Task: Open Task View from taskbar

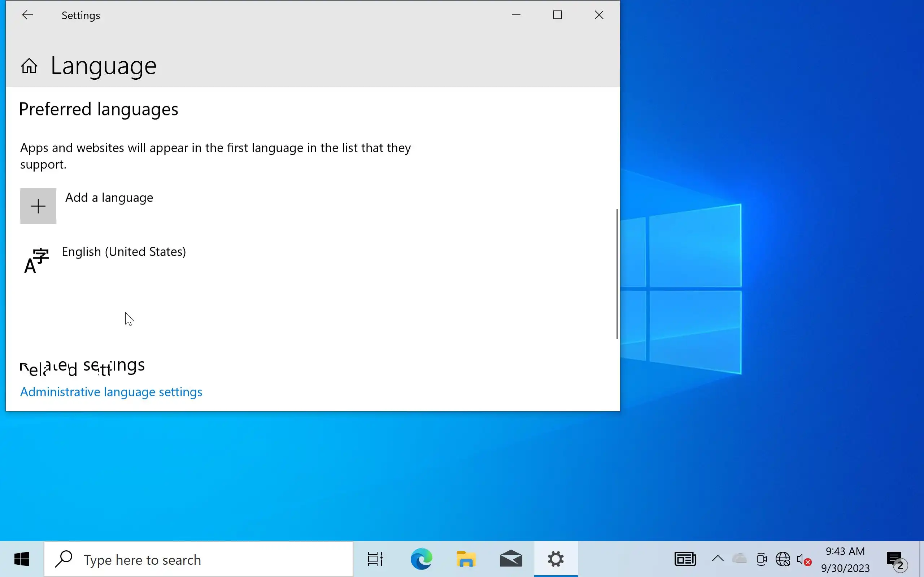Action: (x=375, y=559)
